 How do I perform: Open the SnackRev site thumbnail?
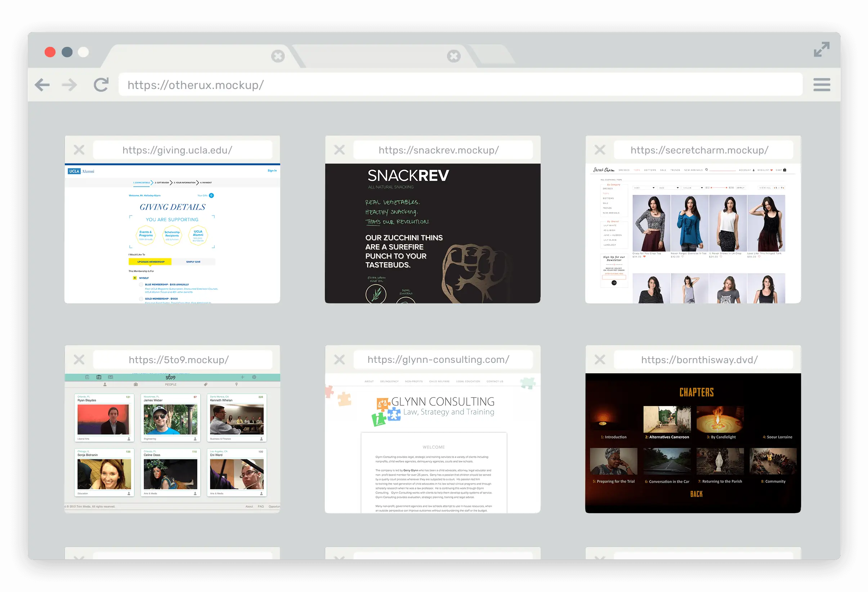coord(433,233)
